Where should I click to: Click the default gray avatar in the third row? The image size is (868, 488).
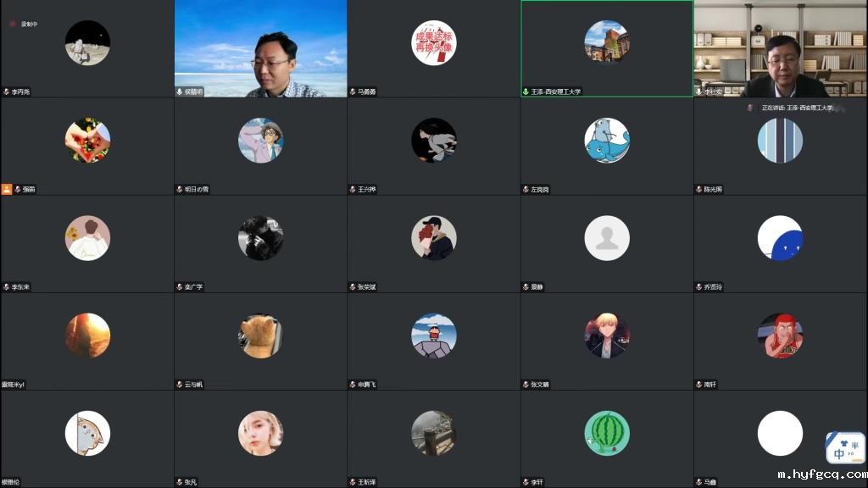(607, 238)
